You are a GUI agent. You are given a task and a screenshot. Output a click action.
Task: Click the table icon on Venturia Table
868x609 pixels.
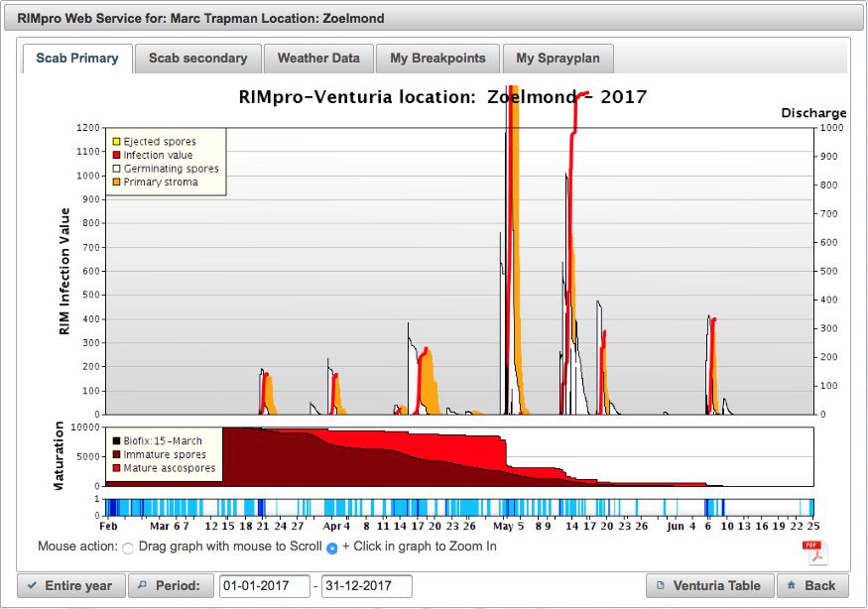[x=661, y=585]
